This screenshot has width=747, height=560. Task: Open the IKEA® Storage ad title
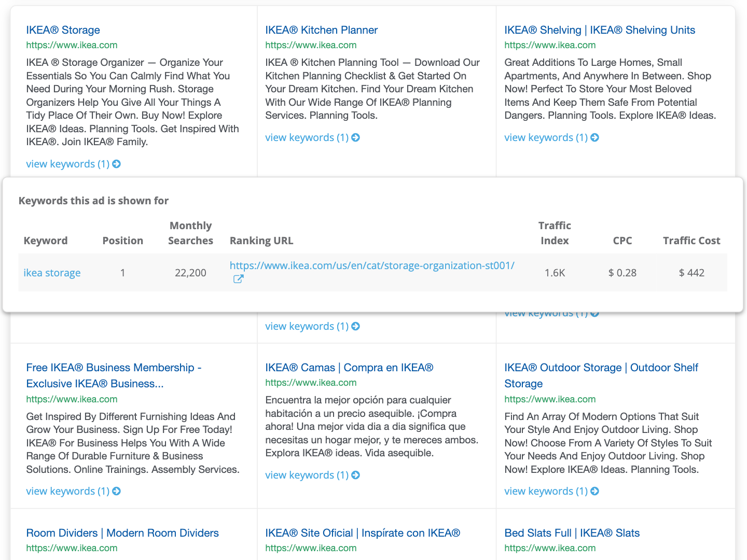tap(63, 30)
